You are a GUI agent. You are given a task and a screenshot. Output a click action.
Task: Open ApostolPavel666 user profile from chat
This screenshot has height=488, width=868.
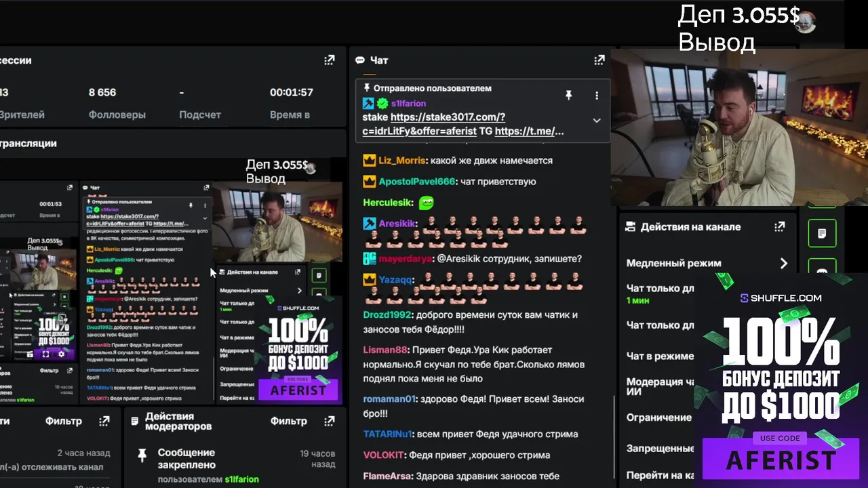[417, 182]
